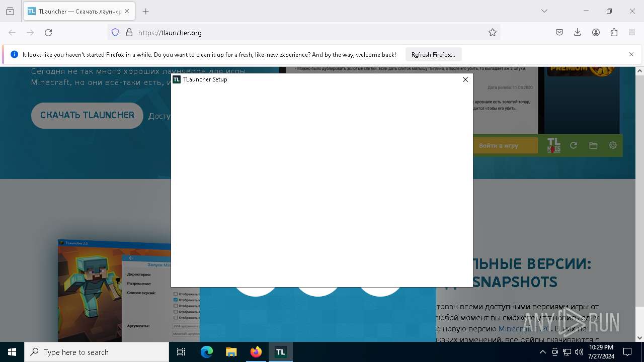Open the tracking protection shield
644x362 pixels.
pyautogui.click(x=115, y=33)
